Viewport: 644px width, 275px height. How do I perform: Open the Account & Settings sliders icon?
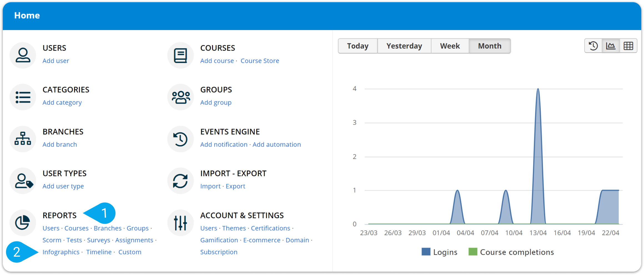point(180,223)
